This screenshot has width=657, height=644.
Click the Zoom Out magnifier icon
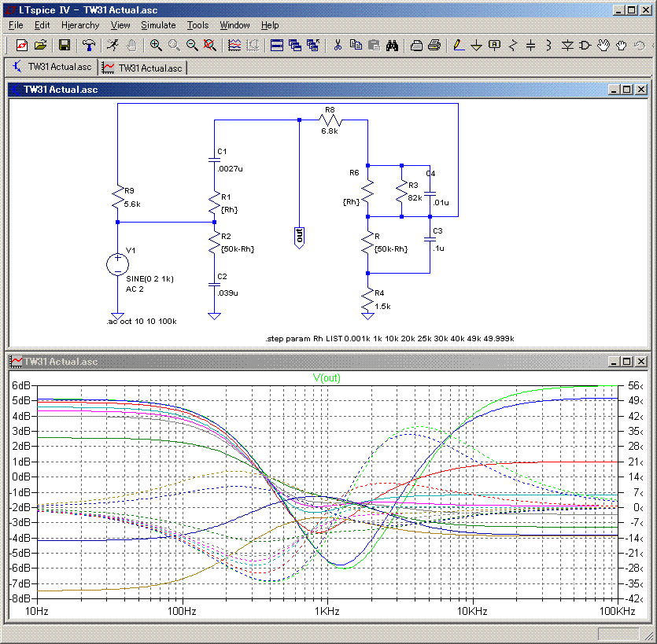pyautogui.click(x=192, y=45)
